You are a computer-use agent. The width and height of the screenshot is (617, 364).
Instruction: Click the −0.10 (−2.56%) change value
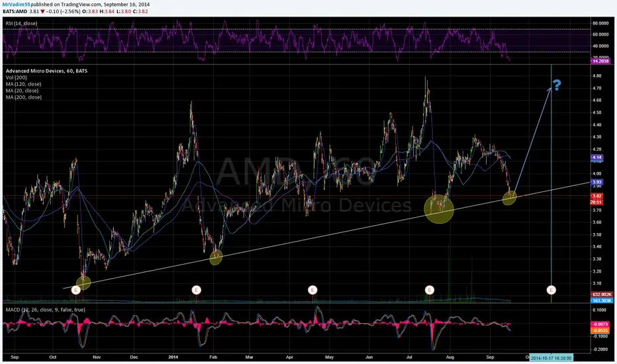click(63, 11)
